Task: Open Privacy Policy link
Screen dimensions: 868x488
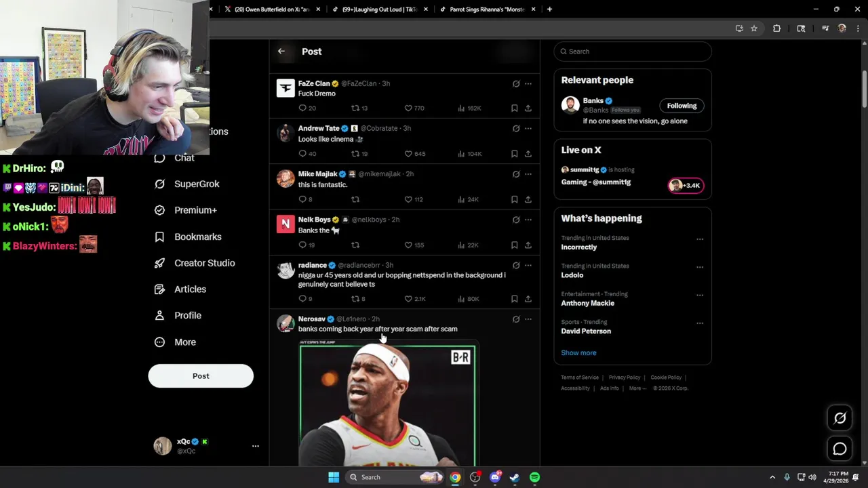Action: coord(625,378)
